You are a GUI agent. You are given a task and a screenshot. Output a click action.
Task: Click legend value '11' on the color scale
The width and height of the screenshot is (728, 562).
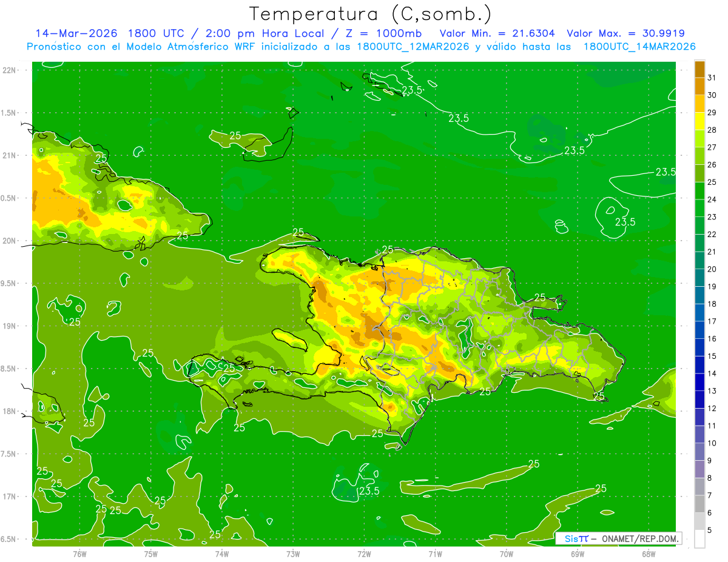coord(712,426)
